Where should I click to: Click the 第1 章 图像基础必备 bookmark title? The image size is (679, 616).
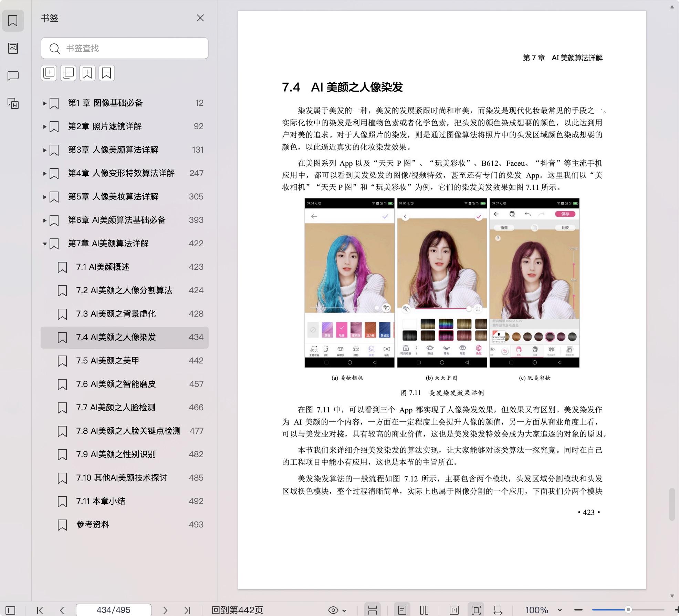pos(105,103)
